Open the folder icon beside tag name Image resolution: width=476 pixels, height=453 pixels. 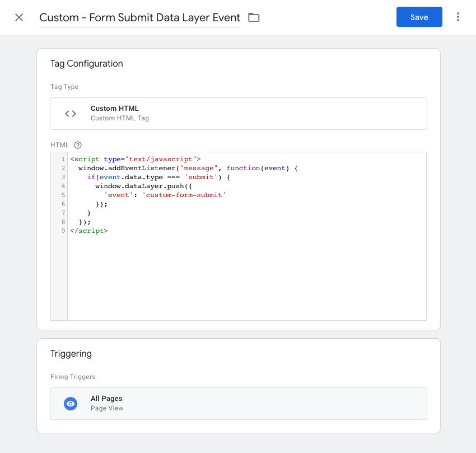tap(254, 17)
